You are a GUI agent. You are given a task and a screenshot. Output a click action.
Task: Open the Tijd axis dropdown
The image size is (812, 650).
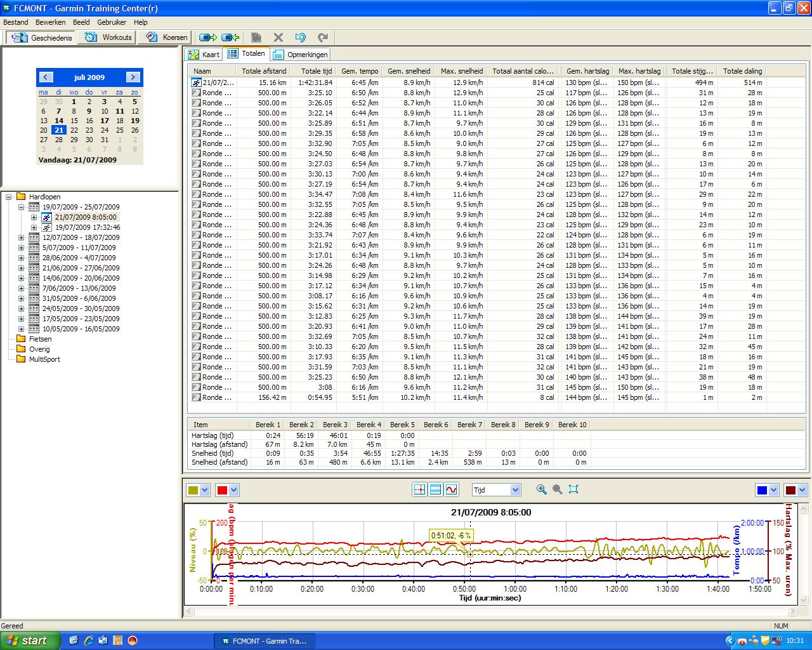point(515,489)
